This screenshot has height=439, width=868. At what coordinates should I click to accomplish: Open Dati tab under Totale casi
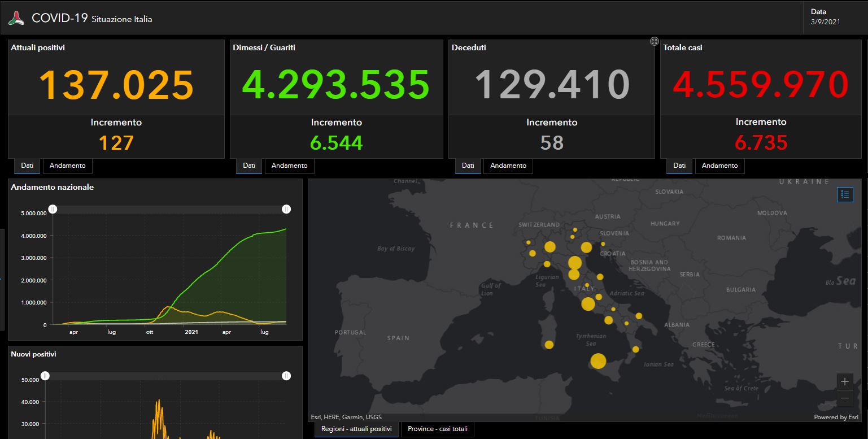[679, 166]
